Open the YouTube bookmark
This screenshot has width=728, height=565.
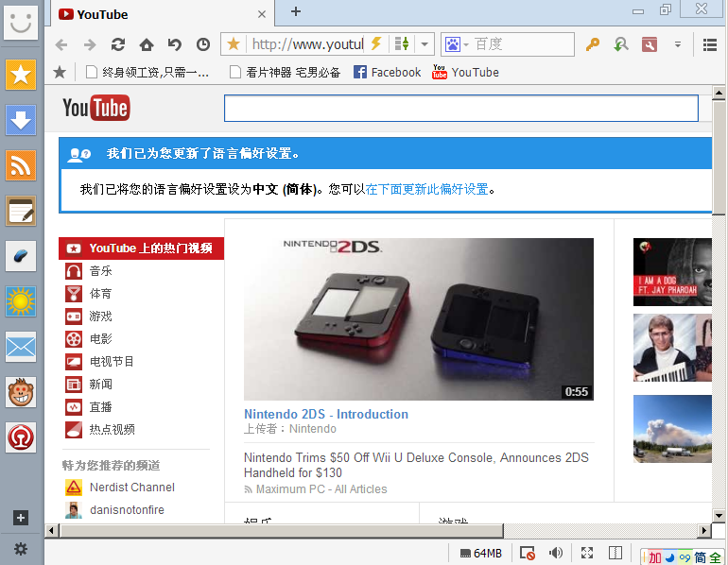coord(465,73)
